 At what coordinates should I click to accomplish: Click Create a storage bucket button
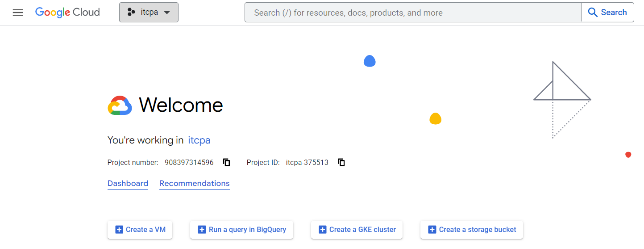click(472, 229)
